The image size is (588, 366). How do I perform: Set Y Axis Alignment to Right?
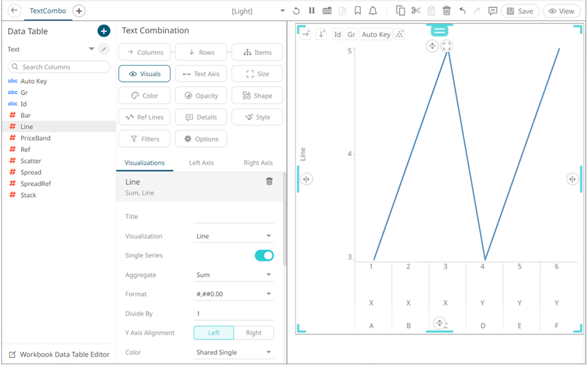(254, 333)
